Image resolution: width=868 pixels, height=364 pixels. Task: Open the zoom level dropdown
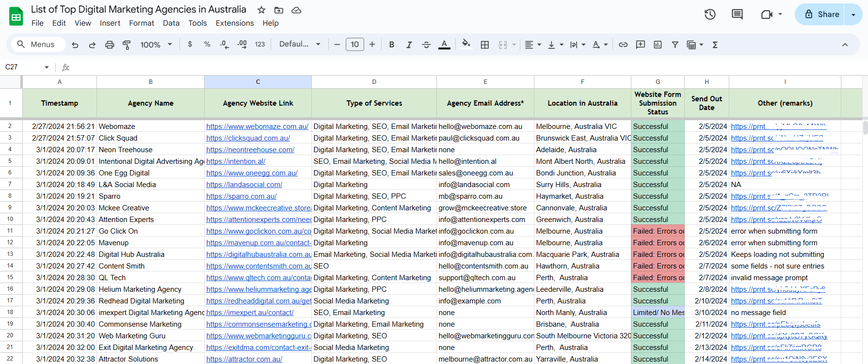156,45
